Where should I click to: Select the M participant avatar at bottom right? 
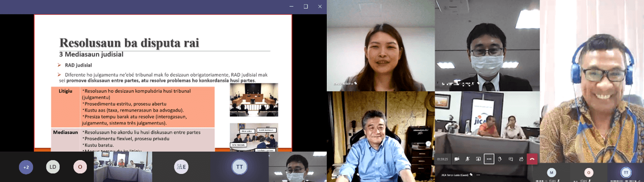[x=551, y=172]
